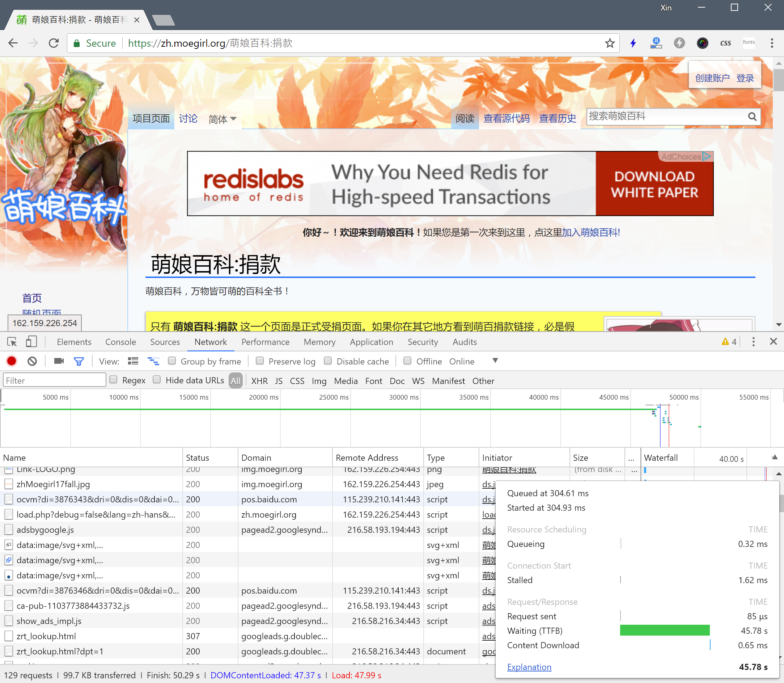Image resolution: width=784 pixels, height=683 pixels.
Task: Bookmark this page with star icon
Action: pyautogui.click(x=610, y=43)
